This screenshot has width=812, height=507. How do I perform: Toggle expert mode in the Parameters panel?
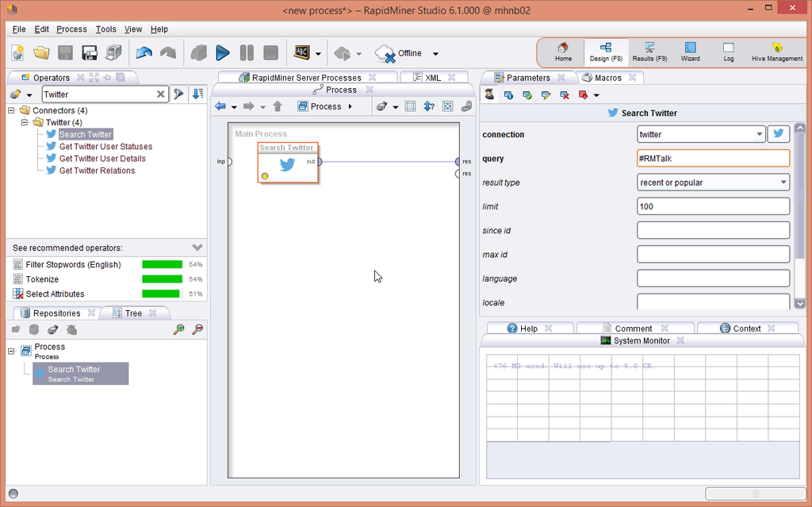490,94
